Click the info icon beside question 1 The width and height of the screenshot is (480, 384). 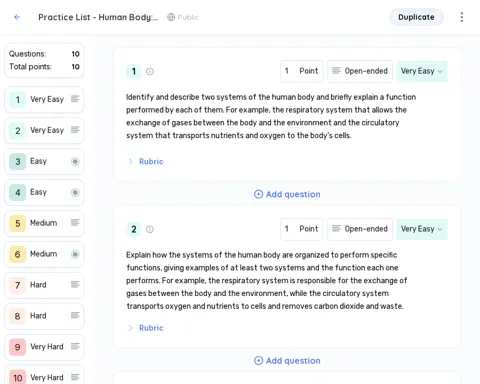(150, 71)
